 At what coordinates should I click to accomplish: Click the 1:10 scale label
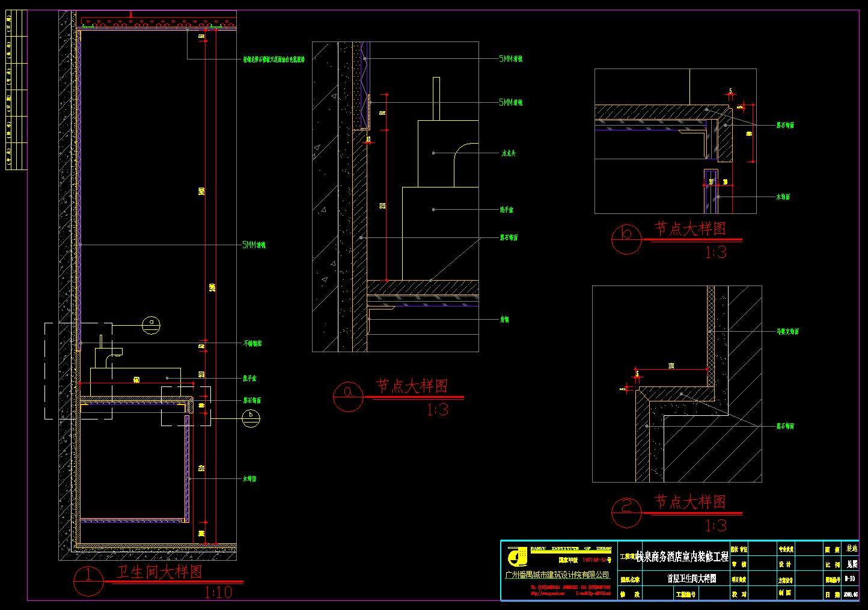coord(218,593)
